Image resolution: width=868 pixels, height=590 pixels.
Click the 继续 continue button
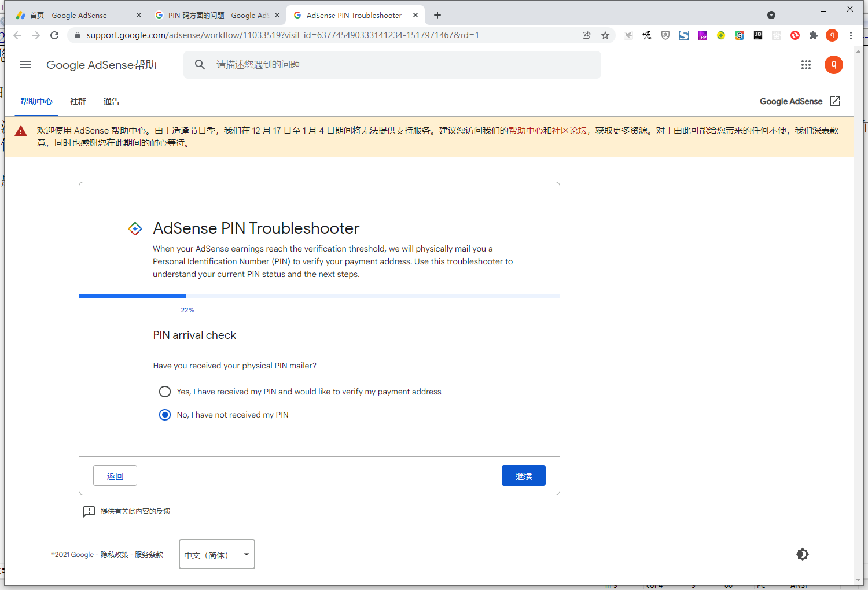pos(524,475)
